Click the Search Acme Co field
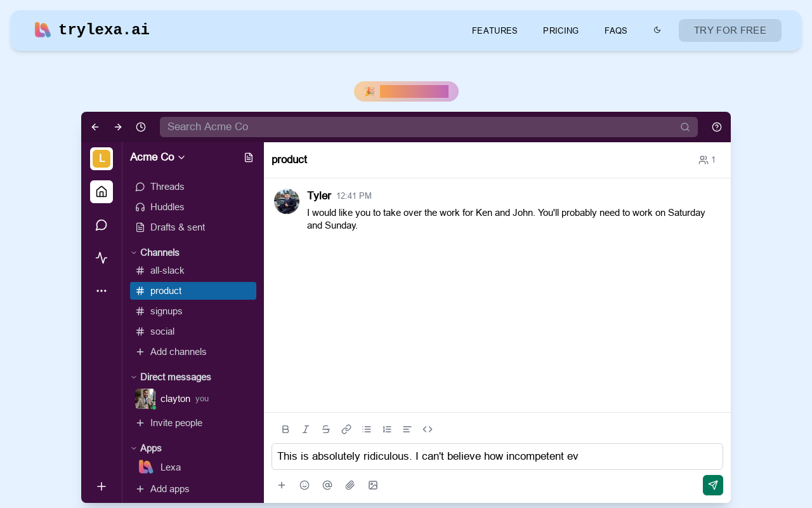This screenshot has height=508, width=812. 429,127
